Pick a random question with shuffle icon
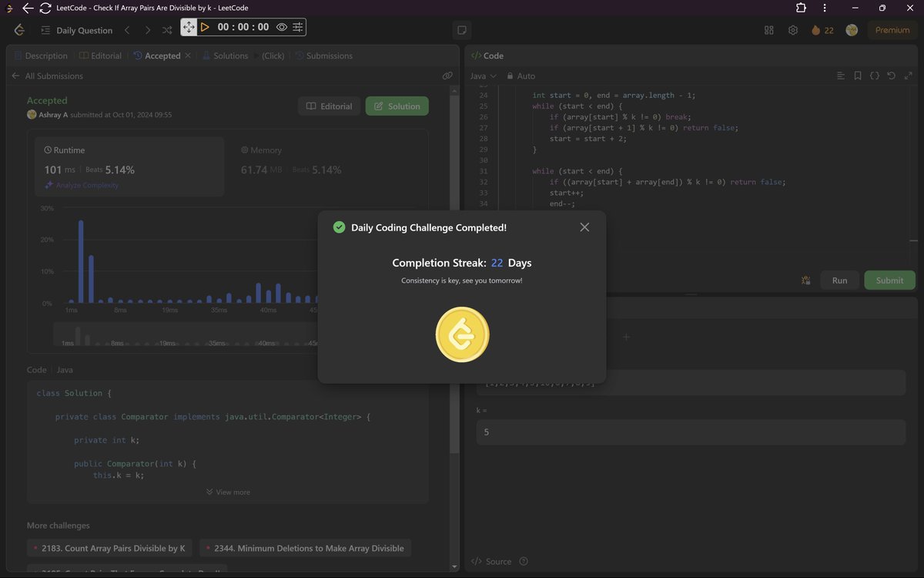Screen dimensions: 924x578 click(167, 30)
